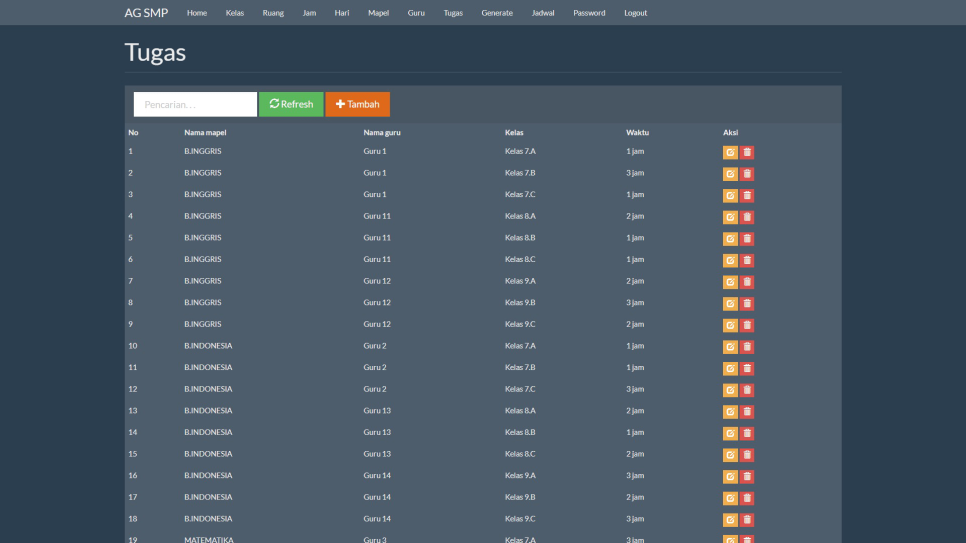The image size is (966, 543).
Task: Focus the Pencarian search field
Action: pos(195,104)
